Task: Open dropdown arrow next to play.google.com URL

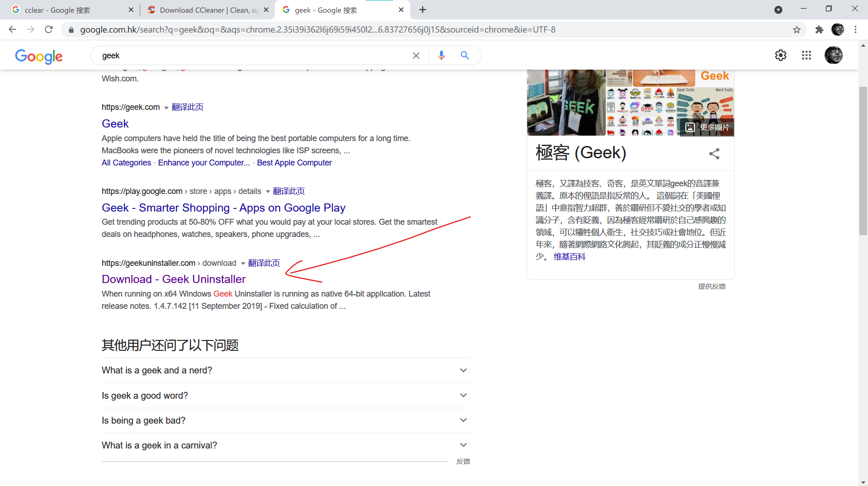Action: (268, 192)
